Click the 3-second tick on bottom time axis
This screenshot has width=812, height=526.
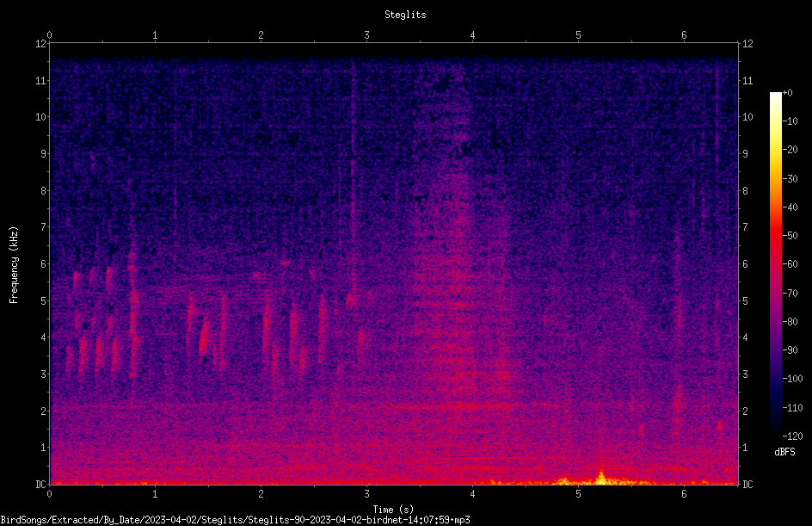pyautogui.click(x=366, y=494)
